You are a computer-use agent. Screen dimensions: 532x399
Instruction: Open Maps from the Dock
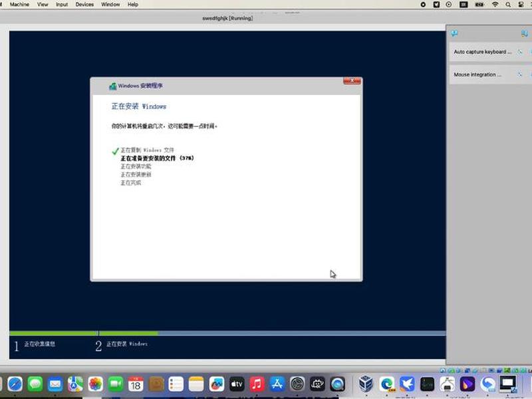(75, 384)
